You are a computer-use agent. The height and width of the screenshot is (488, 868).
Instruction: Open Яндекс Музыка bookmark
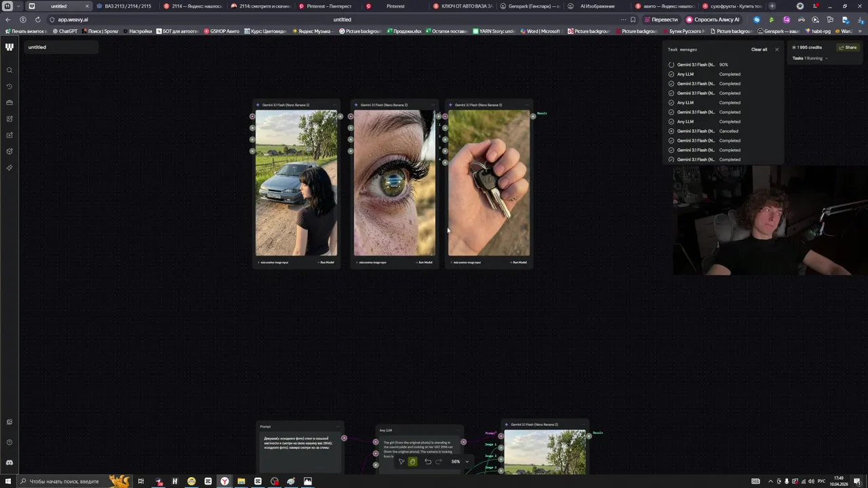point(311,31)
